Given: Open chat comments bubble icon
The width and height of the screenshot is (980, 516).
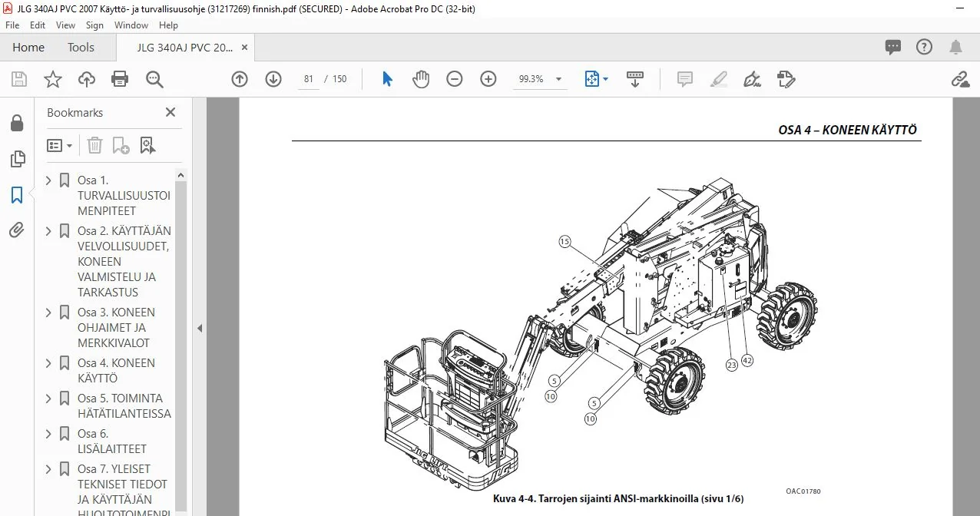Looking at the screenshot, I should (892, 48).
